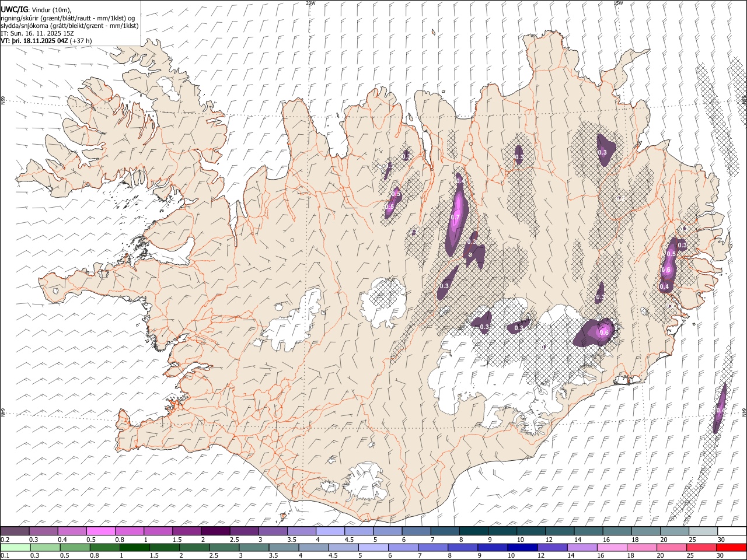747x560 pixels.
Task: Pick the lilac bottom-row swatch between 14 and 16
Action: point(581,547)
